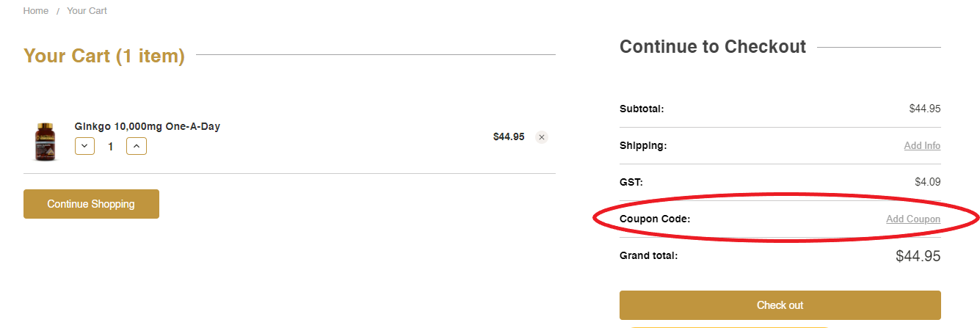Click the Grand total amount
Screen dimensions: 980x328
[918, 256]
